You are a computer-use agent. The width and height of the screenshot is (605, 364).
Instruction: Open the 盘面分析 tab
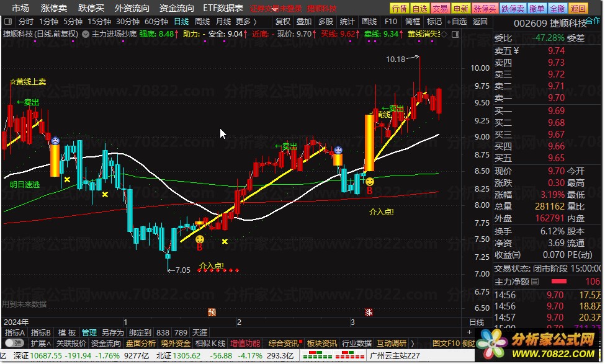point(141,343)
